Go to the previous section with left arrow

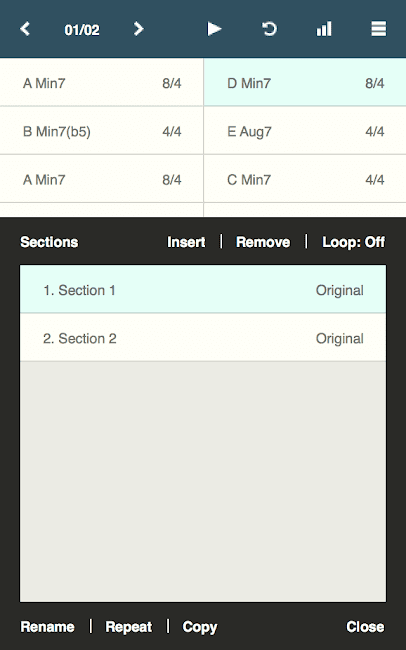click(x=25, y=29)
